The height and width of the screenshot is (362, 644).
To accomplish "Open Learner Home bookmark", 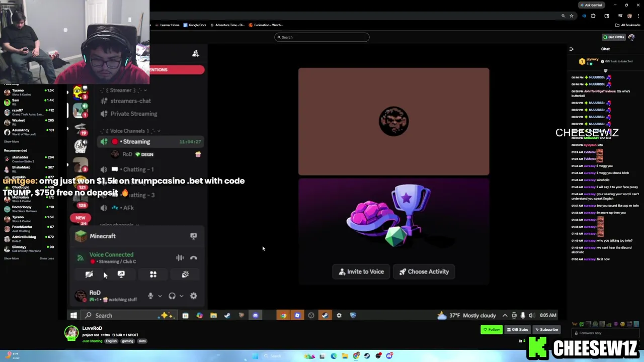I will (x=168, y=25).
